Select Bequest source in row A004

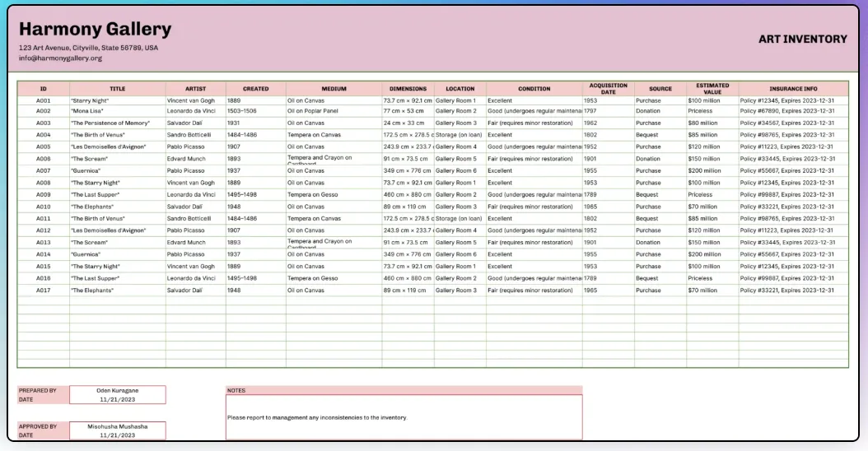[660, 135]
